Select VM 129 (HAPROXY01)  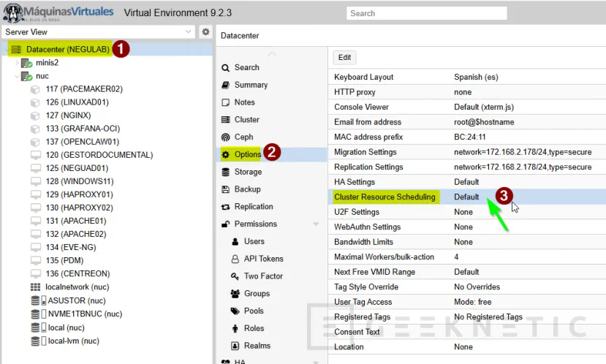point(79,194)
